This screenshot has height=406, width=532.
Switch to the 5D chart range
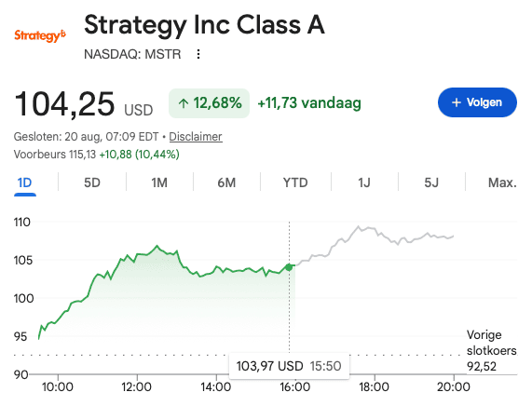pos(92,183)
